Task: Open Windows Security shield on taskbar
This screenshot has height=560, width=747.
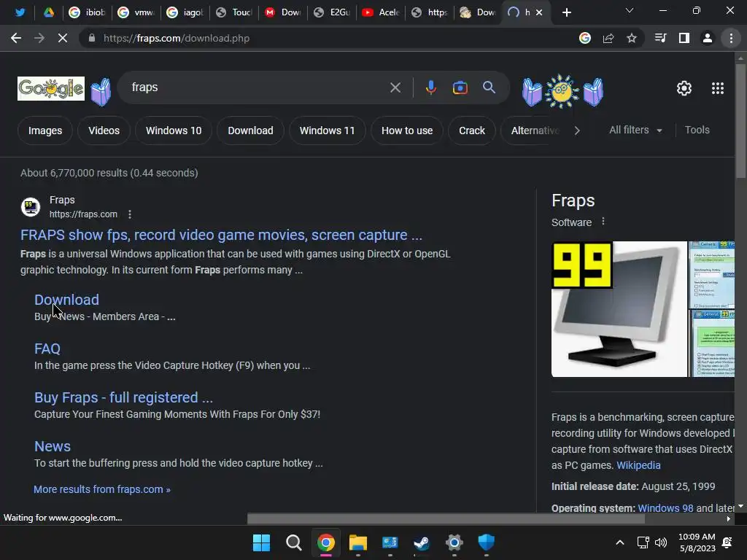Action: point(486,542)
